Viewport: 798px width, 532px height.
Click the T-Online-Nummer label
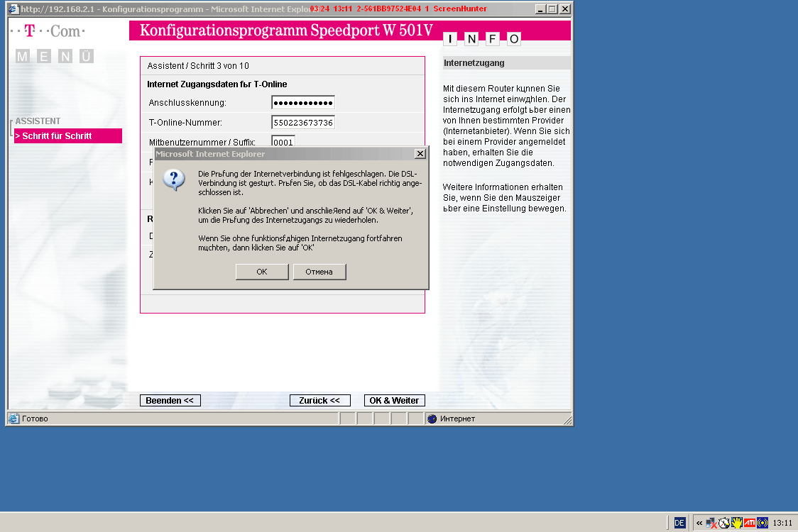185,123
